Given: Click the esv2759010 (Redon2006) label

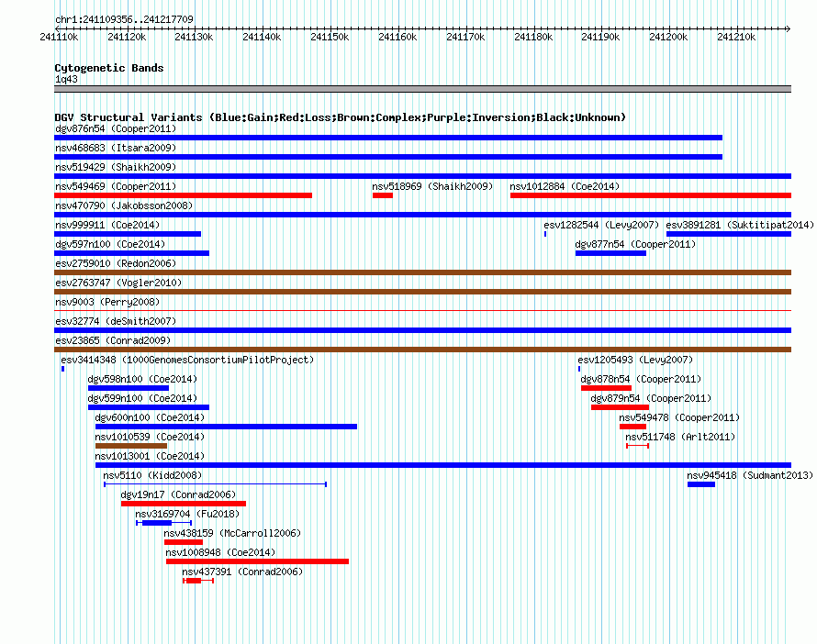Looking at the screenshot, I should (x=116, y=263).
